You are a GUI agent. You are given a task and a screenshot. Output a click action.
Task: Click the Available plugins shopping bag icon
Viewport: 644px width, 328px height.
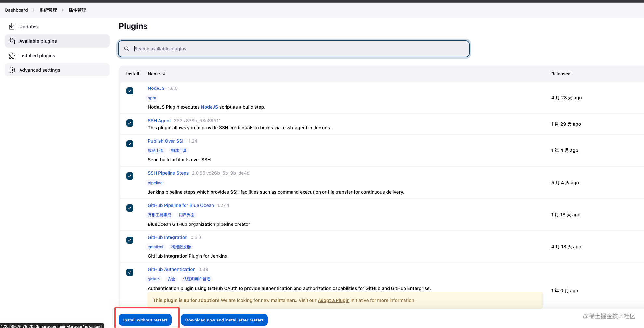point(12,41)
